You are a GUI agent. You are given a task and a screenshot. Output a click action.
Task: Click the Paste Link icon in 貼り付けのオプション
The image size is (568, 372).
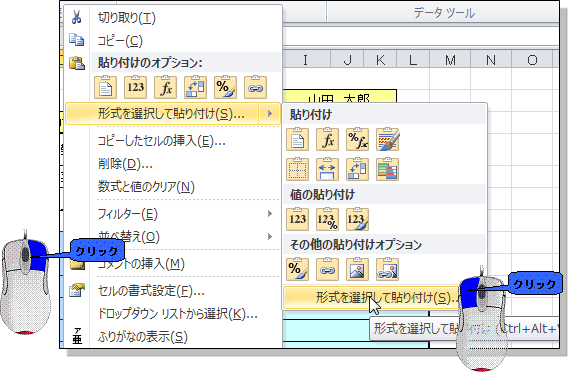point(255,87)
